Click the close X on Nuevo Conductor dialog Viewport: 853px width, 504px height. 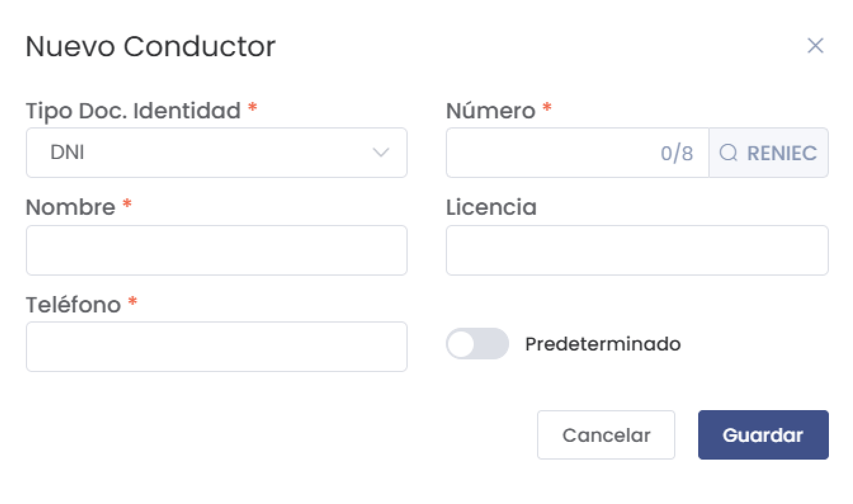[x=815, y=46]
